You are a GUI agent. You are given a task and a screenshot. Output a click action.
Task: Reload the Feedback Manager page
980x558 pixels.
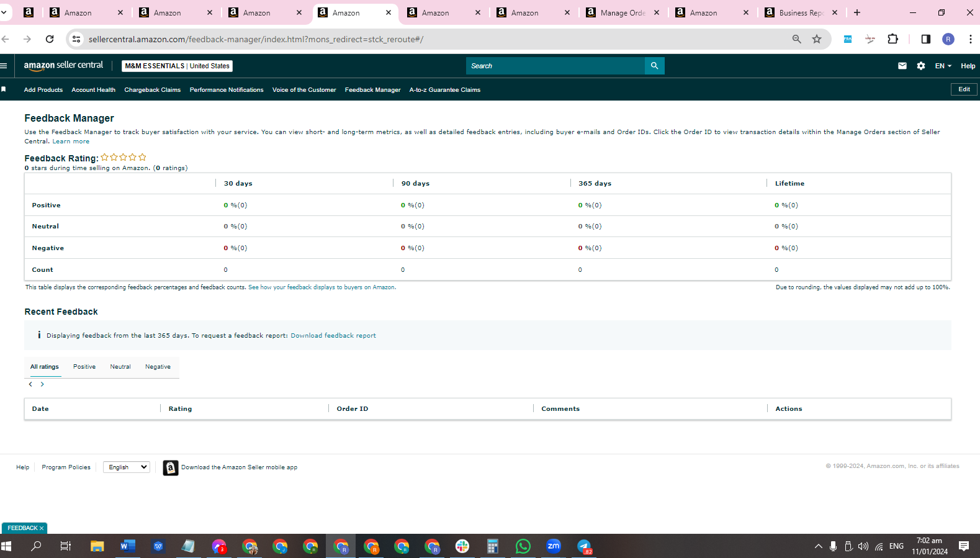coord(50,39)
